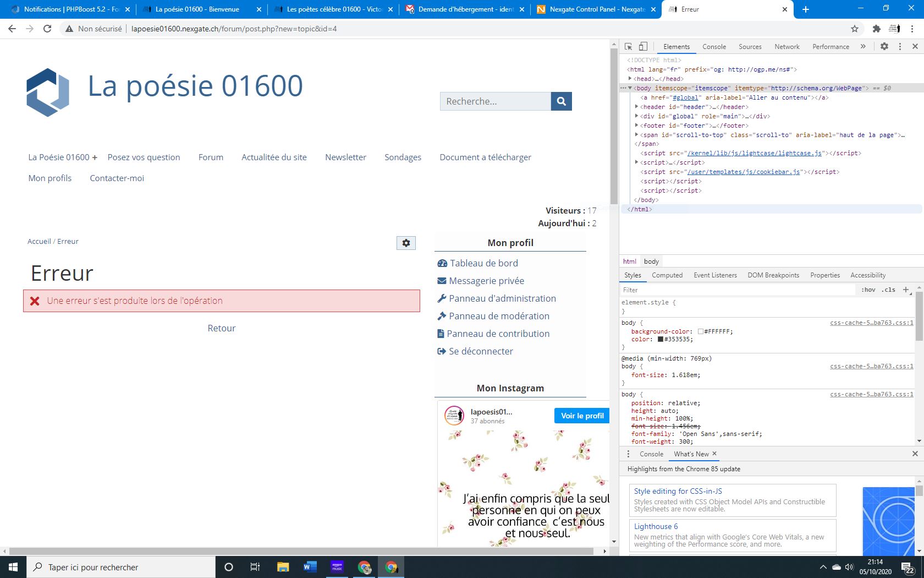The image size is (924, 578).
Task: Click the Voir le profil button
Action: pos(581,416)
